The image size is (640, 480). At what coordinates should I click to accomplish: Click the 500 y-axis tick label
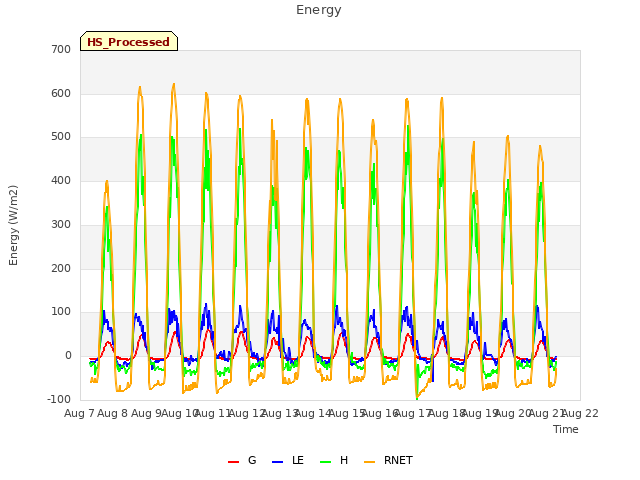tap(61, 137)
